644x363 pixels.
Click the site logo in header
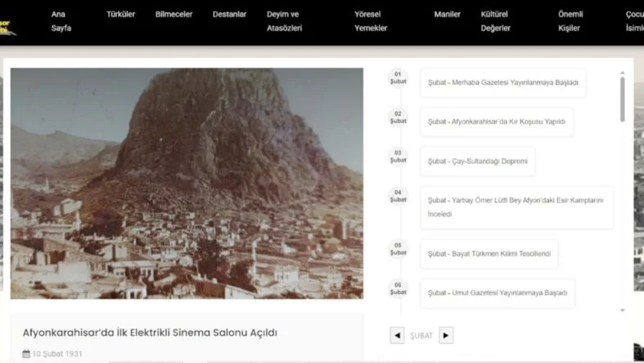(7, 28)
